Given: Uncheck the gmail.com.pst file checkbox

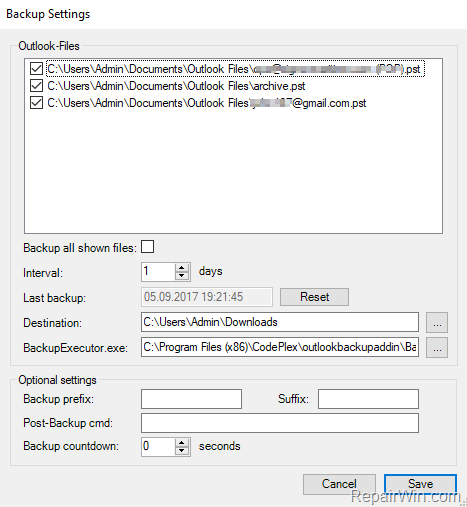Looking at the screenshot, I should (36, 103).
